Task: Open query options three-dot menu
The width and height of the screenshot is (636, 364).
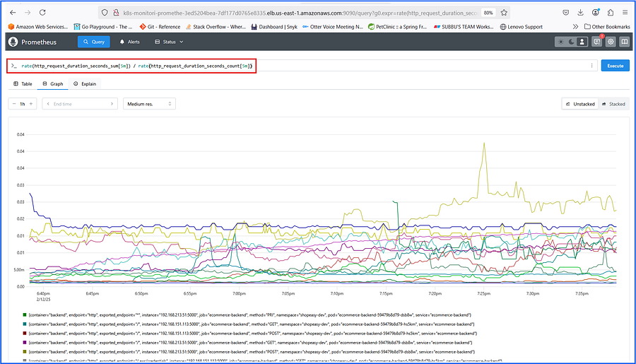Action: coord(591,66)
